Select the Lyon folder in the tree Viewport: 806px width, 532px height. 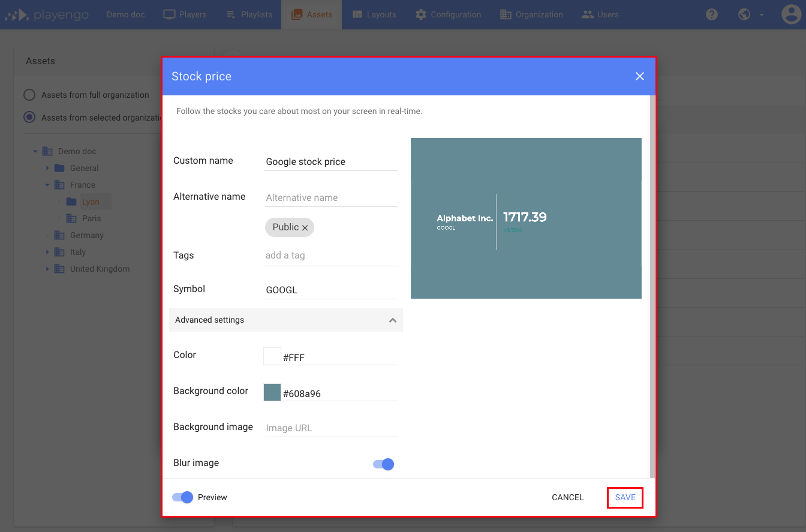(91, 202)
